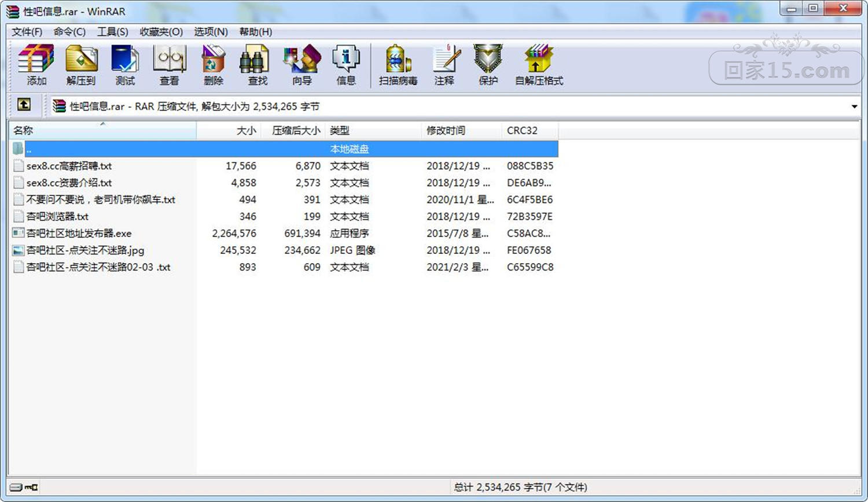The width and height of the screenshot is (868, 502).
Task: Click the image icon of 杏吧社区-点关注不迷路.jpg
Action: pos(19,250)
